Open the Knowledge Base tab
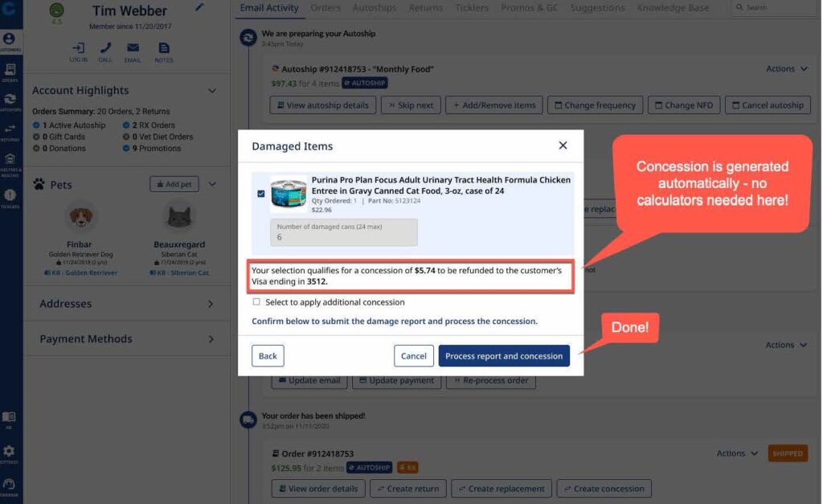 pyautogui.click(x=673, y=8)
